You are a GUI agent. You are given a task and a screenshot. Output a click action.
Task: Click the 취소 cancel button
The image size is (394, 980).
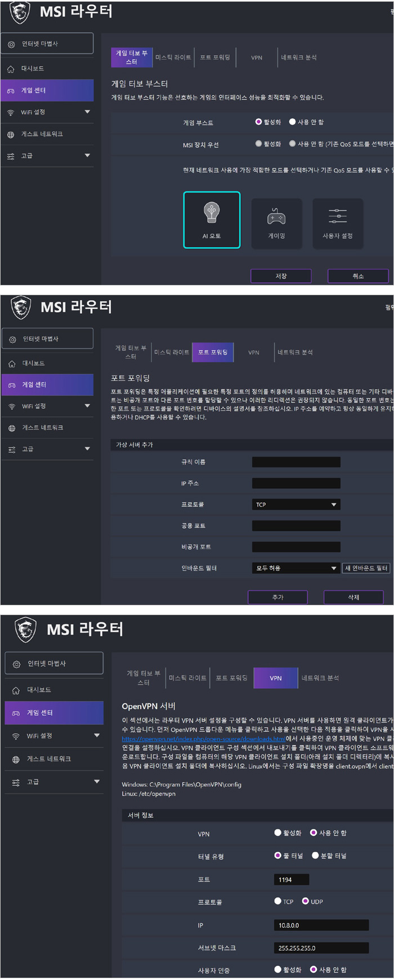point(358,276)
